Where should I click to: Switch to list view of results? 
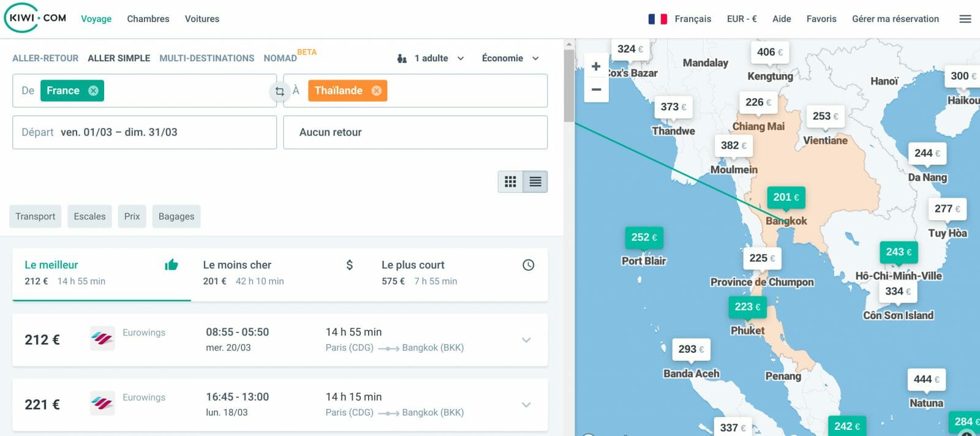click(535, 182)
